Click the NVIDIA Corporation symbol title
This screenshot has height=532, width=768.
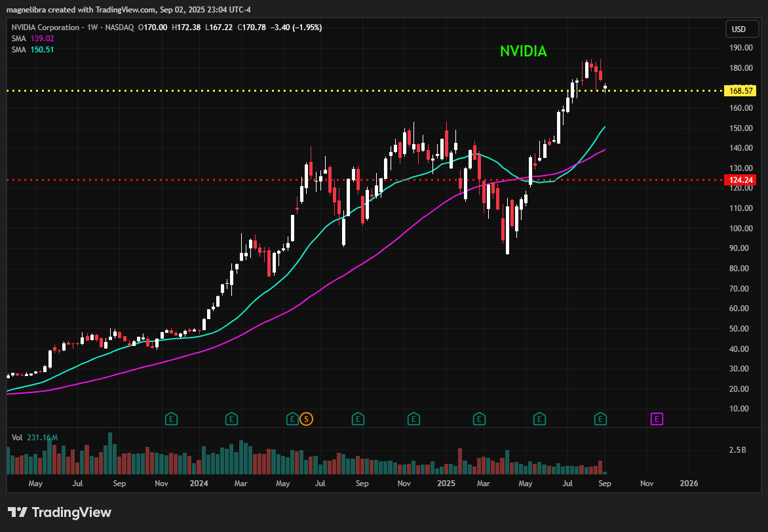click(x=46, y=28)
